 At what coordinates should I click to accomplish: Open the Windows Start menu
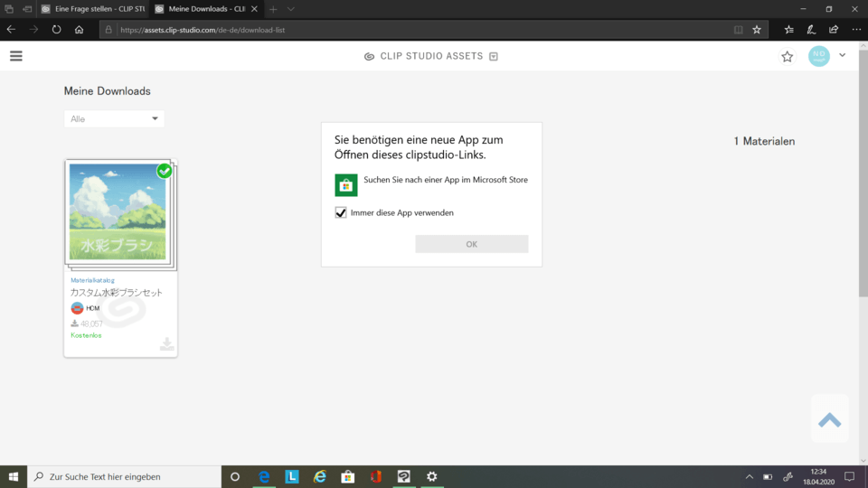14,476
